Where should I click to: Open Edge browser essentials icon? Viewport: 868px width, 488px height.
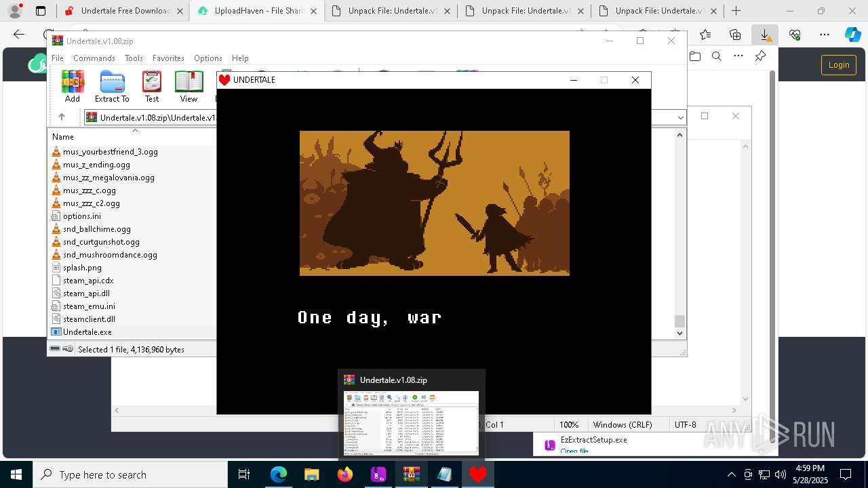click(795, 35)
